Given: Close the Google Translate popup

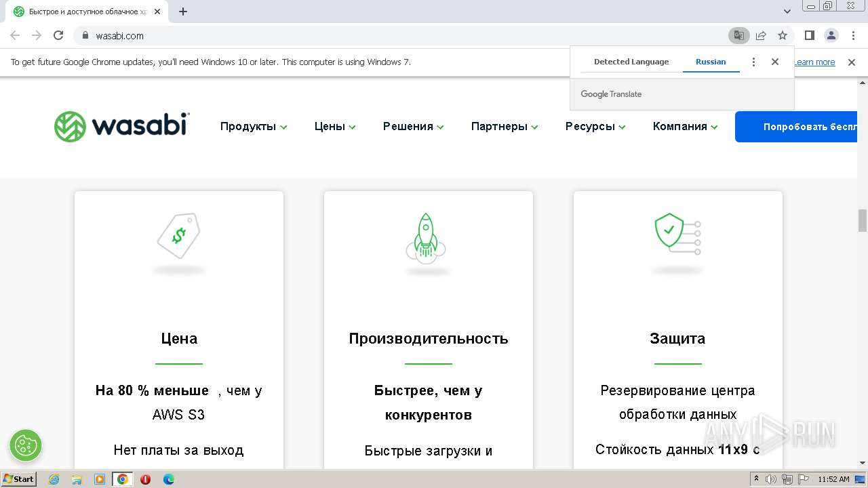Looking at the screenshot, I should [x=775, y=62].
